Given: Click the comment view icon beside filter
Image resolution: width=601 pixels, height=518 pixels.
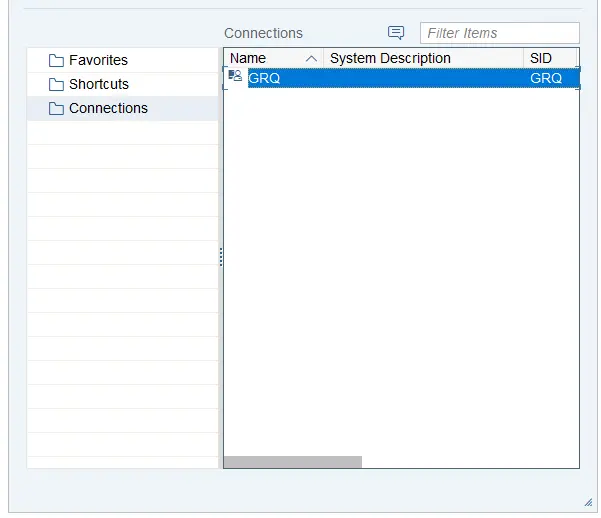Looking at the screenshot, I should pos(396,33).
